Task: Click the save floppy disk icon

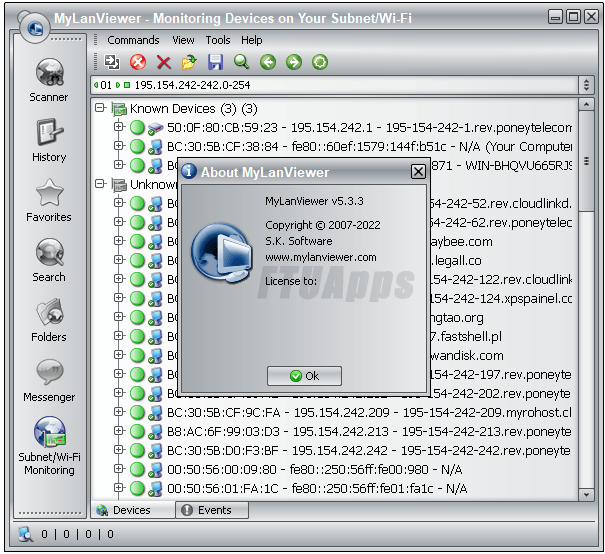Action: coord(215,62)
